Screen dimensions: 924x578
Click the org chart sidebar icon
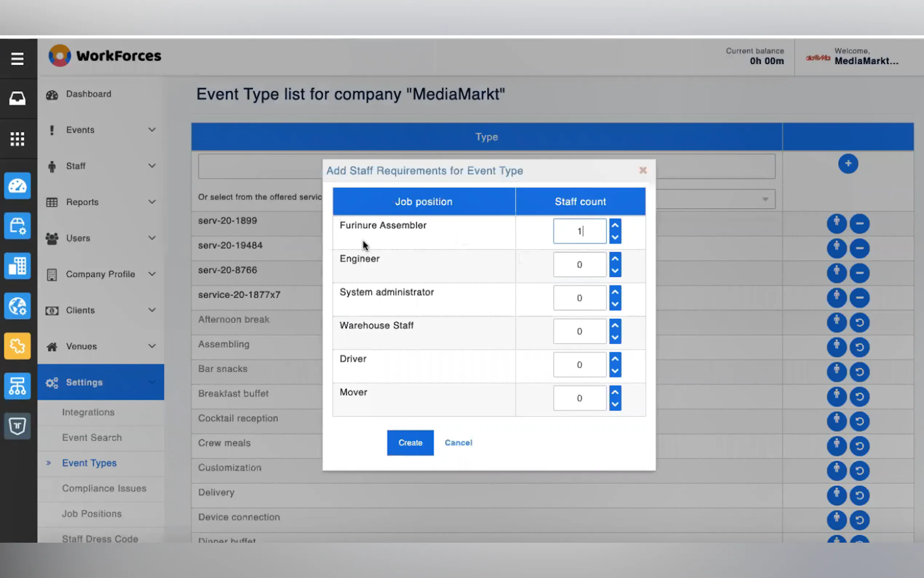[x=17, y=386]
